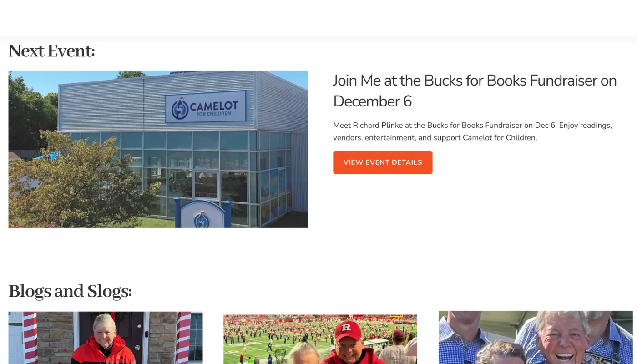
Task: Click the blue monument sign in front of the building
Action: (203, 213)
